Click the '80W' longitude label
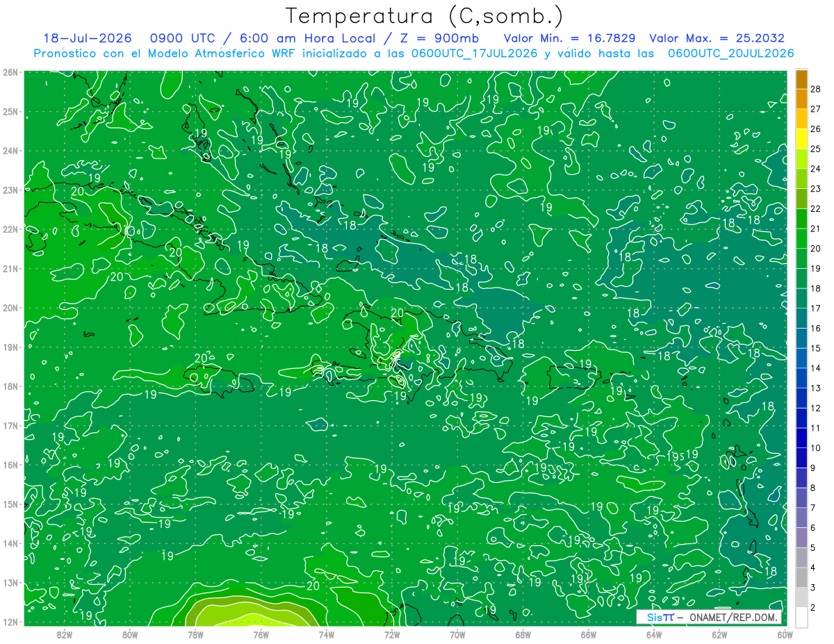The width and height of the screenshot is (834, 644). click(130, 635)
